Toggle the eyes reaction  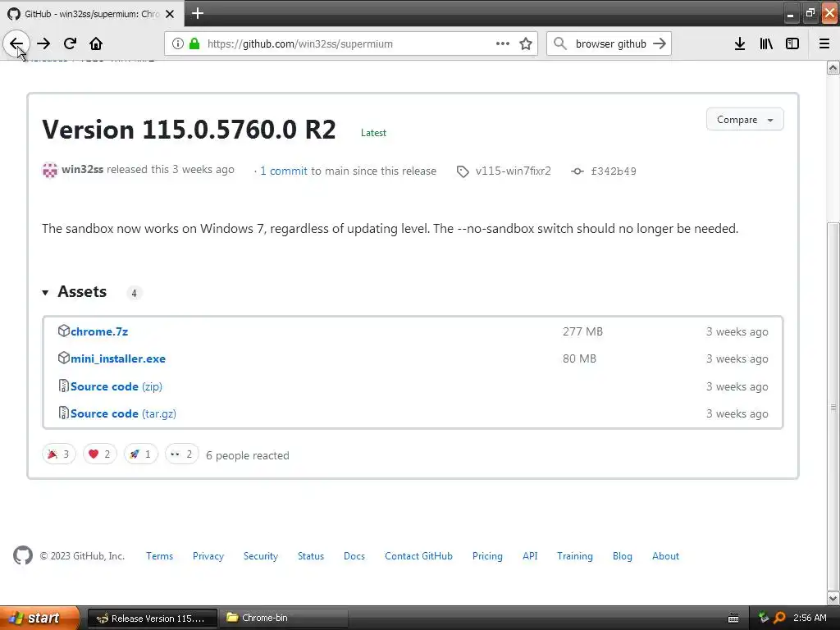[181, 454]
